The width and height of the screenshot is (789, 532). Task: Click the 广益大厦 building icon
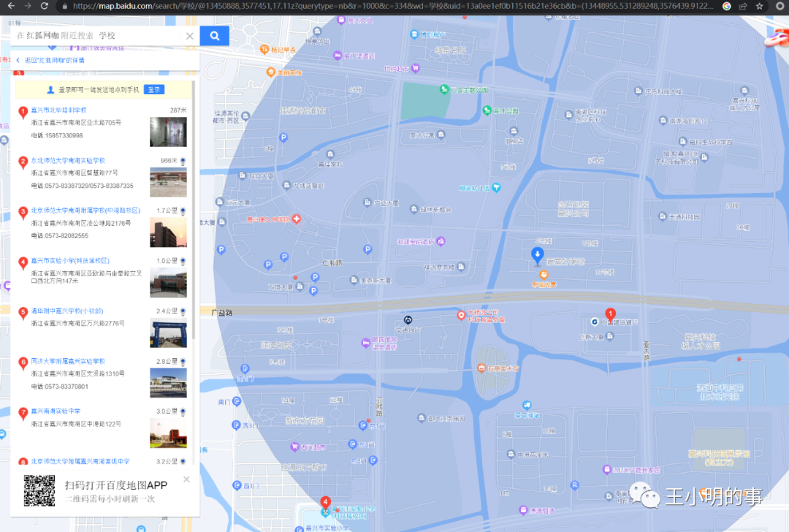pyautogui.click(x=367, y=202)
